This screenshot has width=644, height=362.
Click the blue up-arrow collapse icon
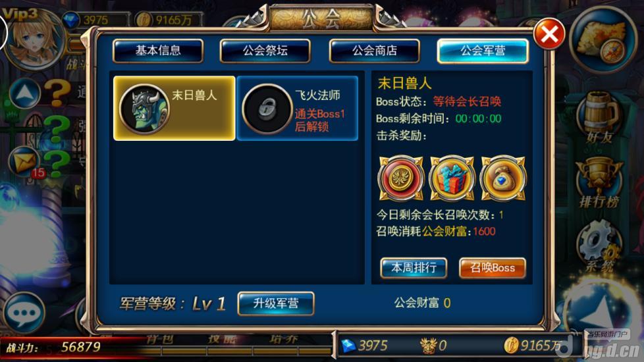[x=24, y=93]
